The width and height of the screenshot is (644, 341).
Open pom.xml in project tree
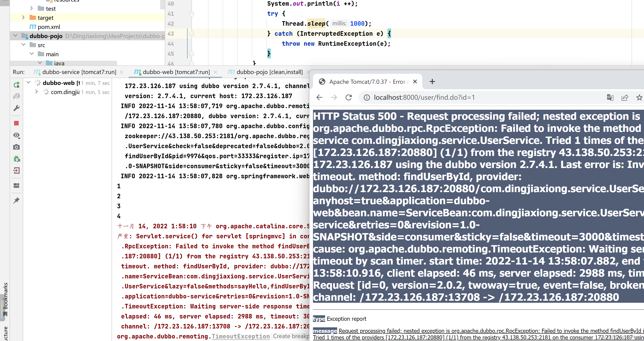click(x=45, y=27)
